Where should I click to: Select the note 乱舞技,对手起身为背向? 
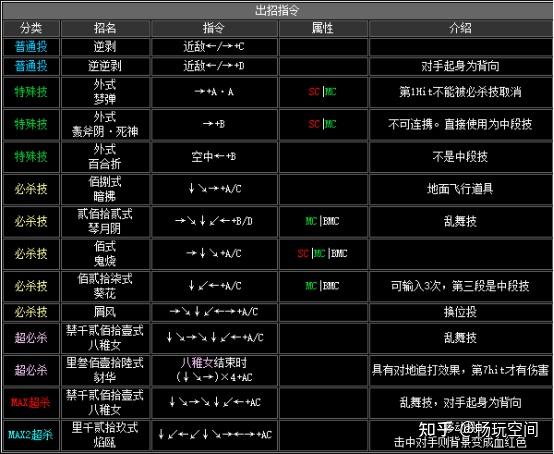pyautogui.click(x=460, y=402)
